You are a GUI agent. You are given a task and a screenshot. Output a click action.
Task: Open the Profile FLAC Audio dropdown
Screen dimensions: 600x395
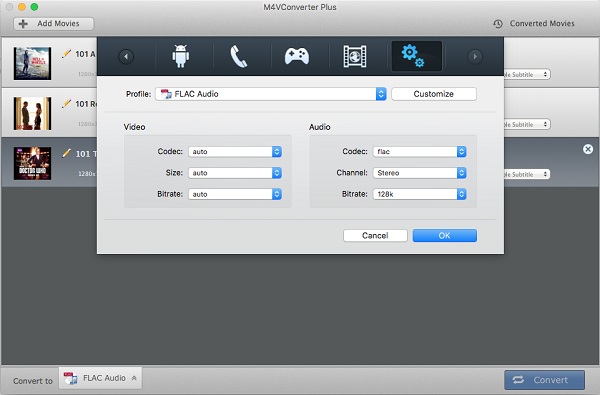click(x=271, y=94)
